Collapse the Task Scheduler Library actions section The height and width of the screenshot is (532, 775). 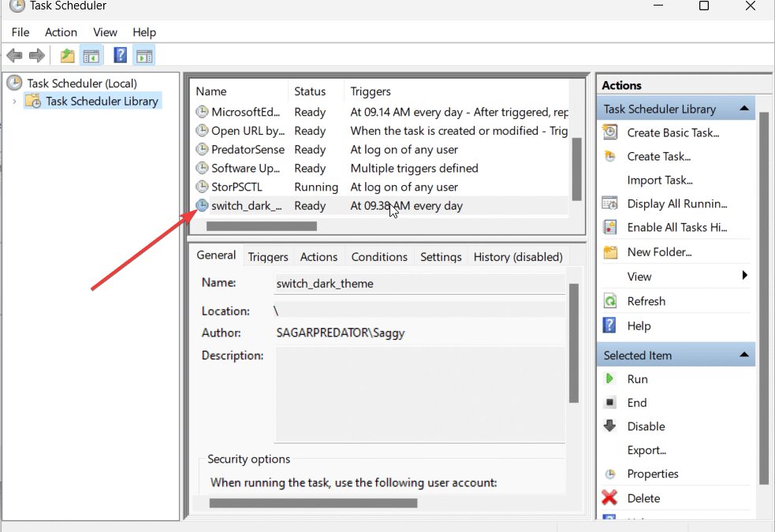[743, 109]
